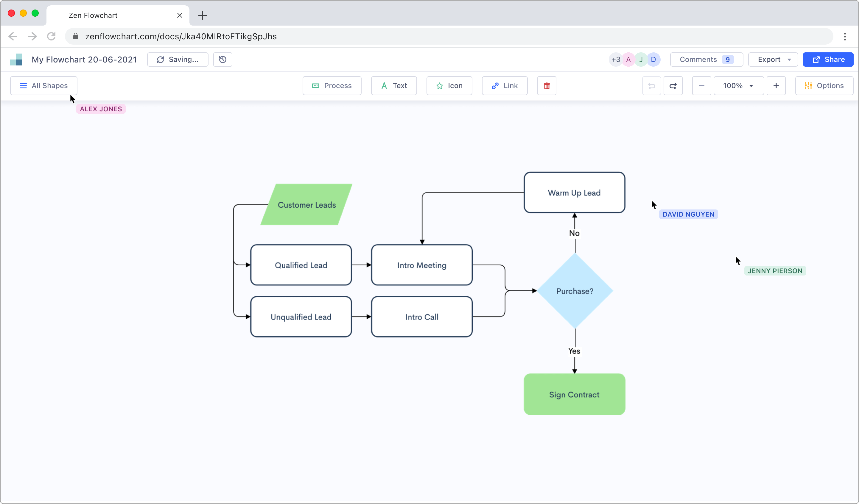Expand the Export dropdown
Screen dimensions: 859x504
click(773, 60)
